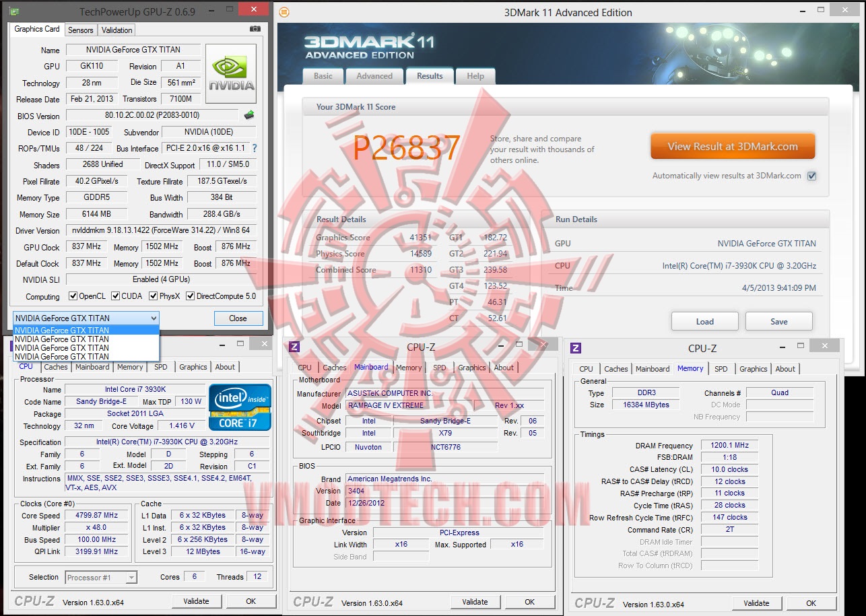Click the orange 3DMark 11 title bar icon

click(284, 12)
